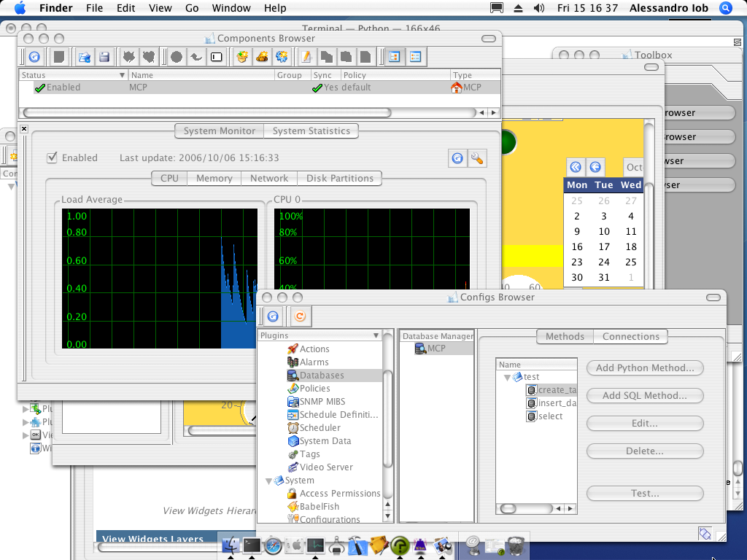Image resolution: width=747 pixels, height=560 pixels.
Task: Toggle the Enabled checkbox in System Monitor
Action: tap(52, 157)
